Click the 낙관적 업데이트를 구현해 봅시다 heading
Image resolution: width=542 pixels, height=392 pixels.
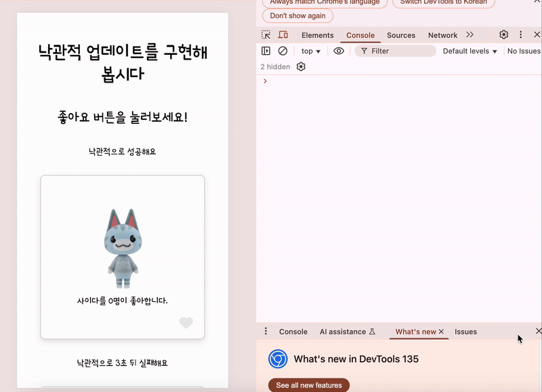[x=123, y=63]
